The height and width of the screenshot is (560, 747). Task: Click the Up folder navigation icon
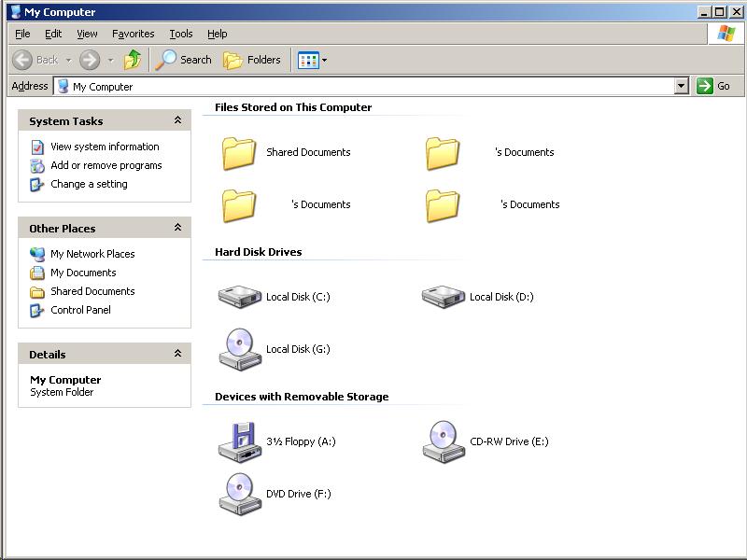133,60
